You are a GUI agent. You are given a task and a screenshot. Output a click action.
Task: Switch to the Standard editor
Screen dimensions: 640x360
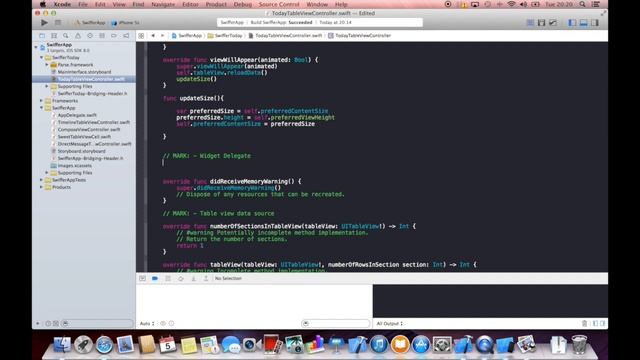(x=530, y=23)
